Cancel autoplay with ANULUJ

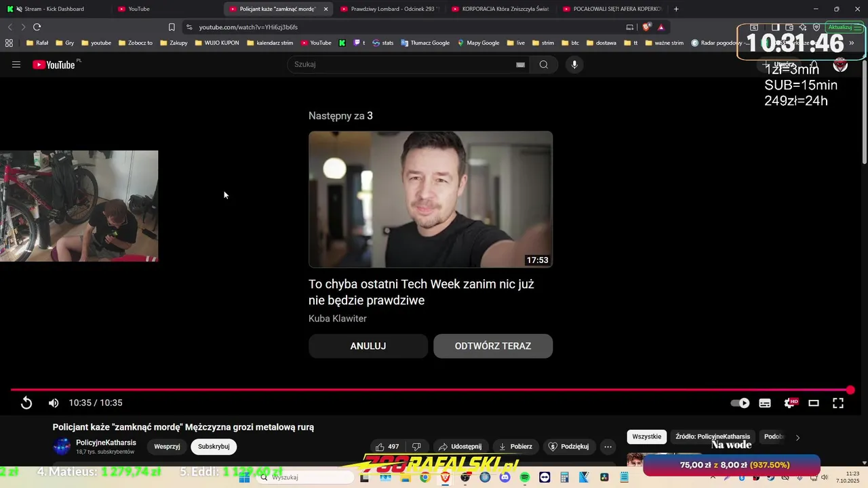(368, 346)
